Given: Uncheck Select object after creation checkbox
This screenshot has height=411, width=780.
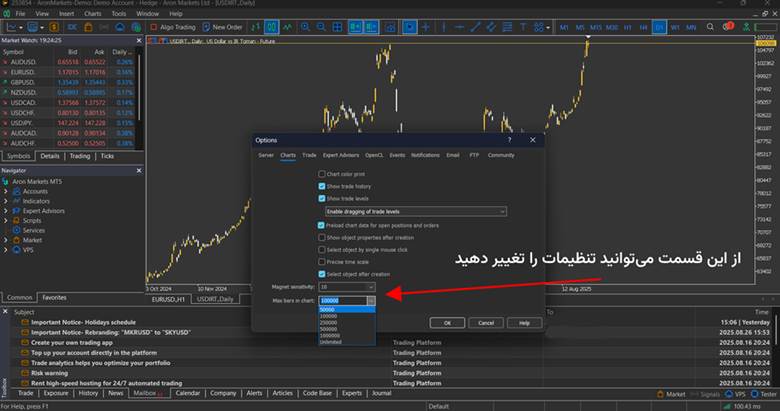Looking at the screenshot, I should tap(321, 274).
